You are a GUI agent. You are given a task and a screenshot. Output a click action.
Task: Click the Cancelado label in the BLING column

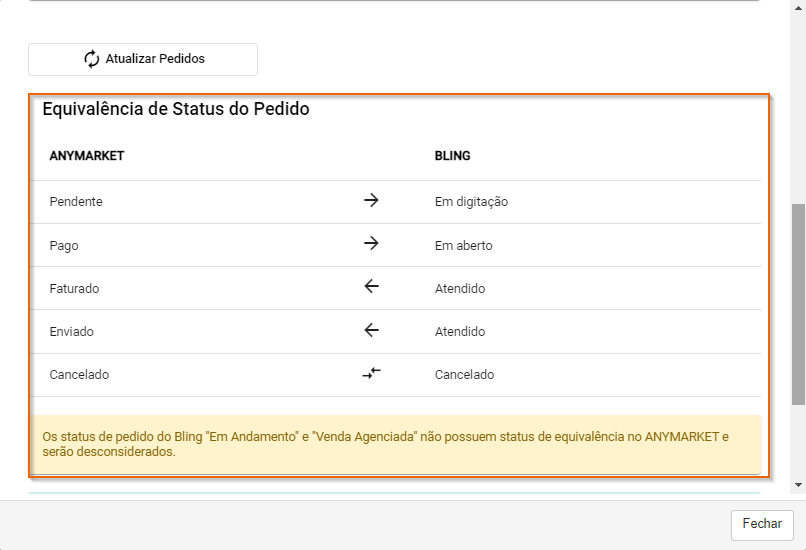465,375
